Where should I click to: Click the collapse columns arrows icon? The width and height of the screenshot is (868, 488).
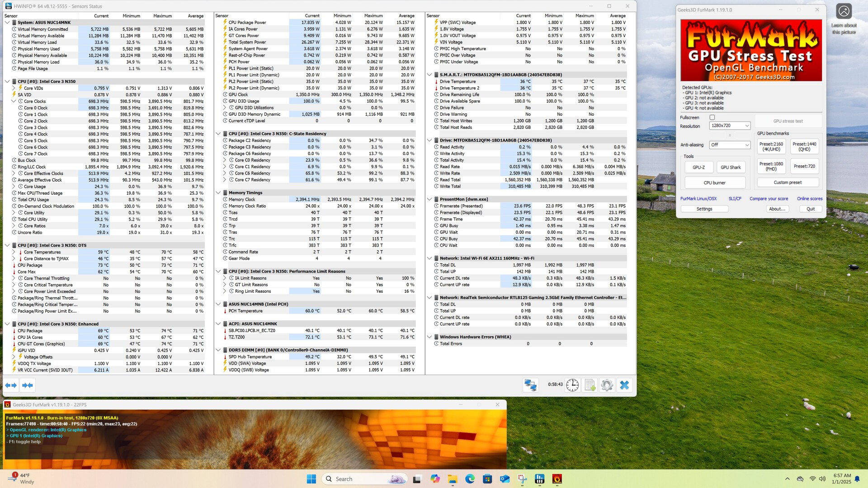point(27,385)
